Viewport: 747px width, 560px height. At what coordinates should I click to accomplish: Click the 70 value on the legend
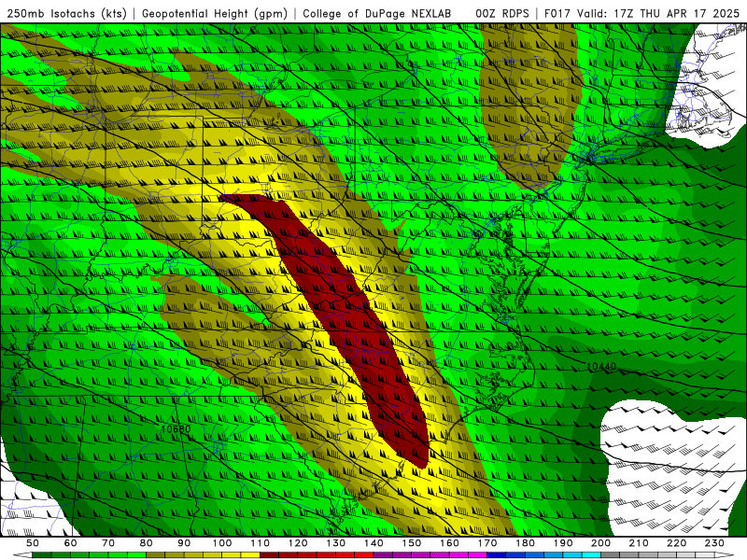108,543
